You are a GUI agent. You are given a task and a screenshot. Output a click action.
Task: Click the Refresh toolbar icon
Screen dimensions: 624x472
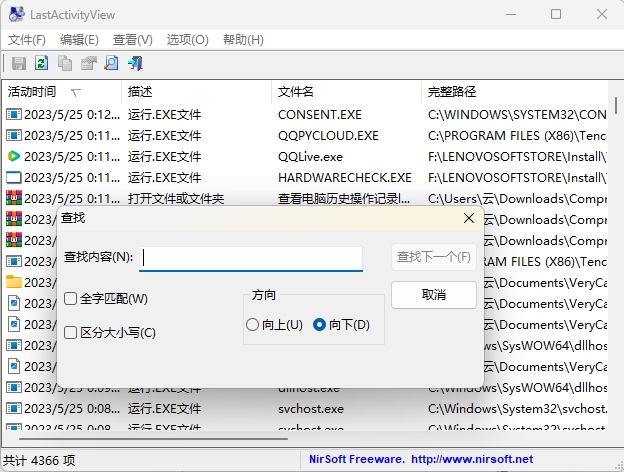pos(41,63)
